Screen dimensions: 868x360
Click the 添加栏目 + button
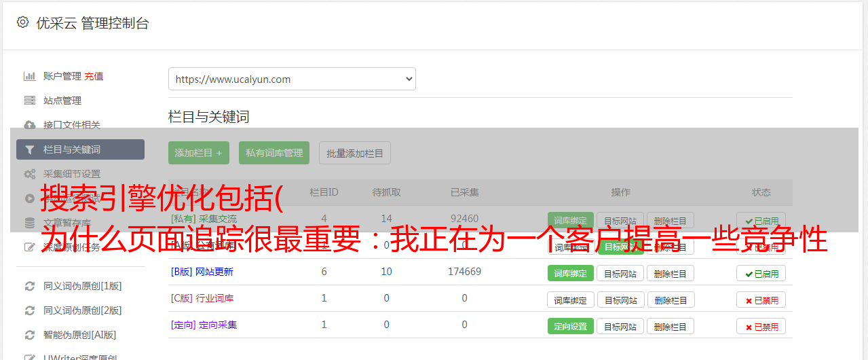click(199, 153)
